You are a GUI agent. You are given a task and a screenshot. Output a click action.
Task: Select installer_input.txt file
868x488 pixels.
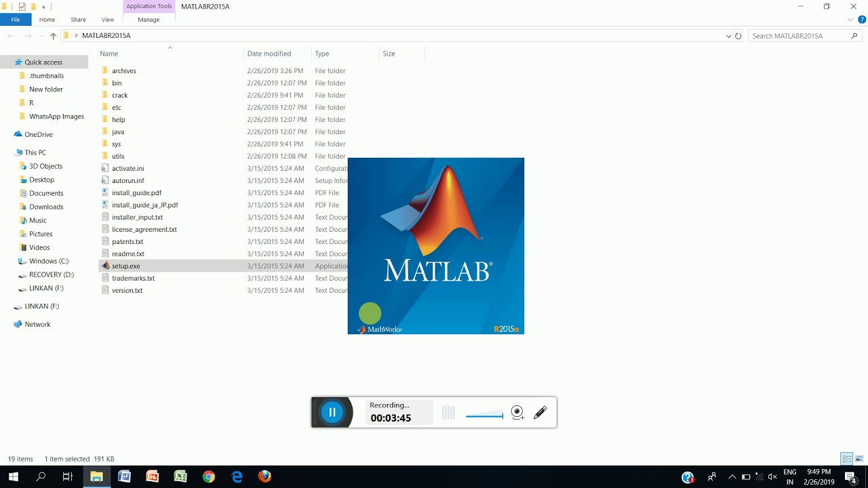click(138, 217)
